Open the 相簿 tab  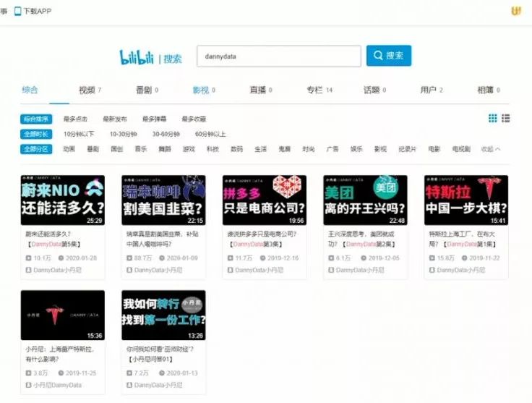pos(489,90)
